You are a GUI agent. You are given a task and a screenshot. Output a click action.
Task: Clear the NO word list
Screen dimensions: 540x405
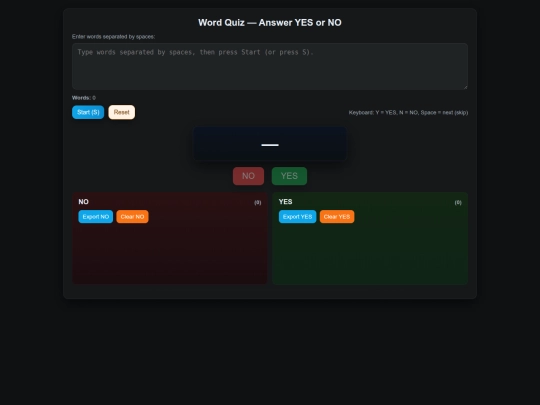132,217
